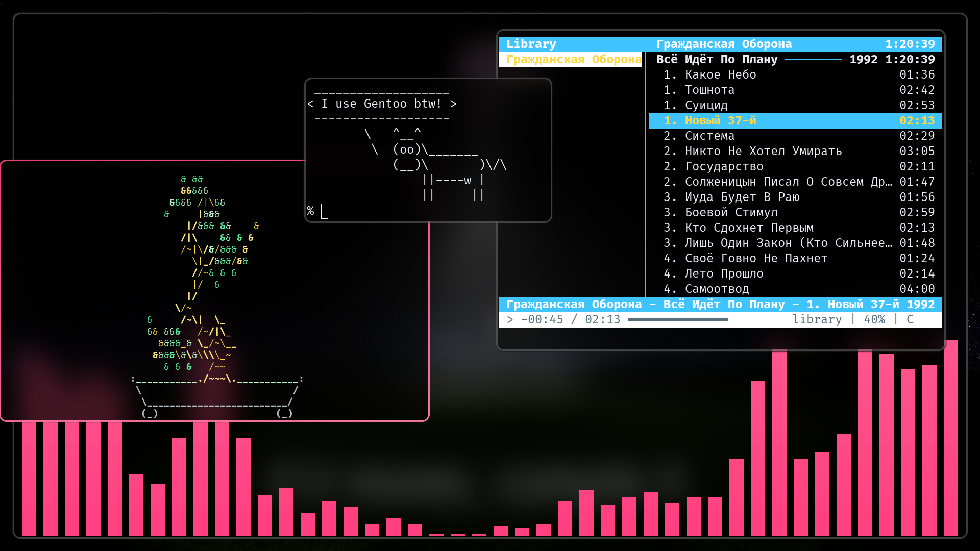Screen dimensions: 980x551
Task: Select artist Гражданская Оборона in library tree
Action: click(573, 60)
